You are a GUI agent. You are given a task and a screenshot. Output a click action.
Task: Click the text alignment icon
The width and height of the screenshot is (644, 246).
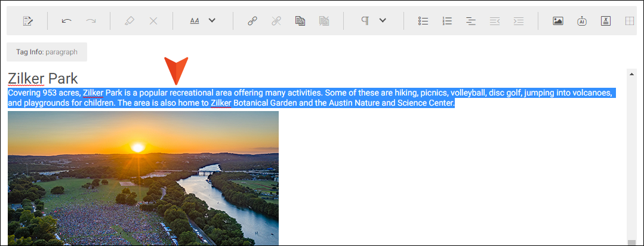tap(471, 21)
